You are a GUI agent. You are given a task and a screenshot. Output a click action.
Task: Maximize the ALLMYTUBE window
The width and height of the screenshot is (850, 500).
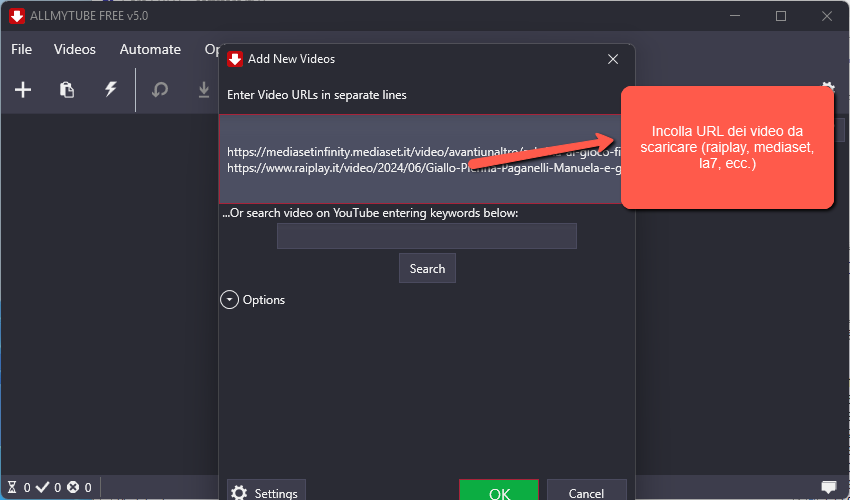tap(781, 16)
